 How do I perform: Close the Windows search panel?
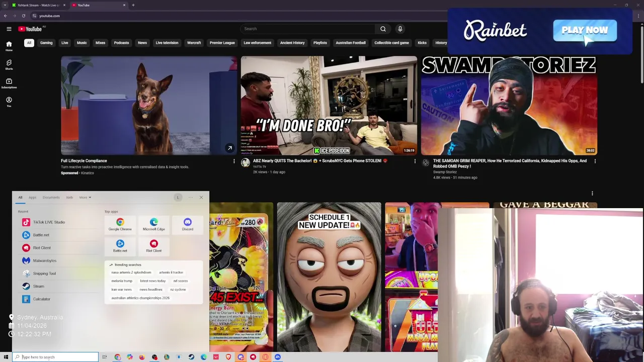tap(201, 197)
